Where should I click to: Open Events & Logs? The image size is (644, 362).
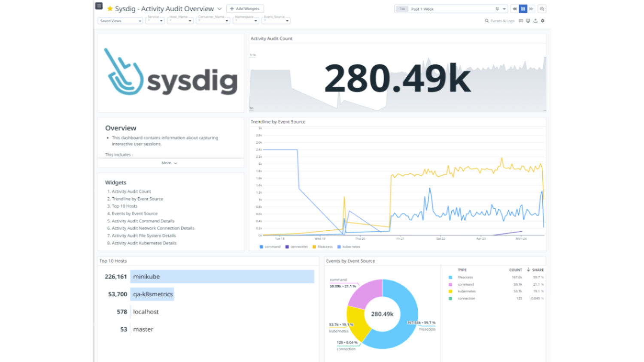click(501, 21)
